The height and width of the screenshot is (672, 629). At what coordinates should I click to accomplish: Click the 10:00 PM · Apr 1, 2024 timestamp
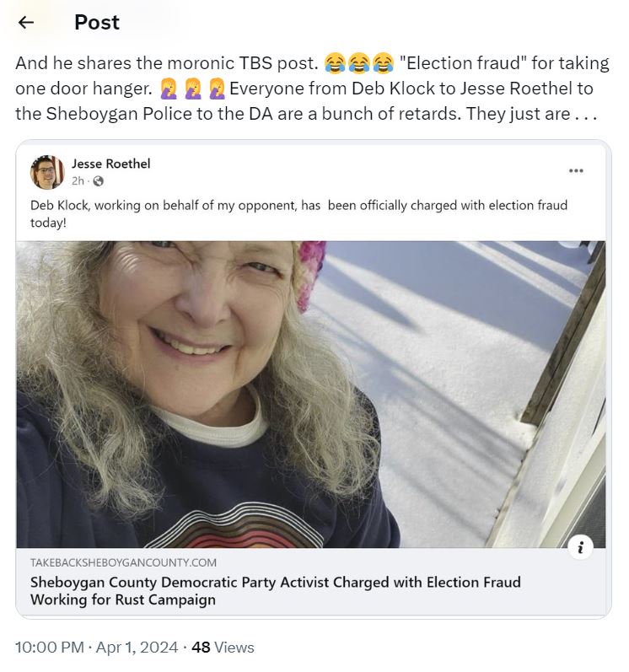pyautogui.click(x=96, y=648)
